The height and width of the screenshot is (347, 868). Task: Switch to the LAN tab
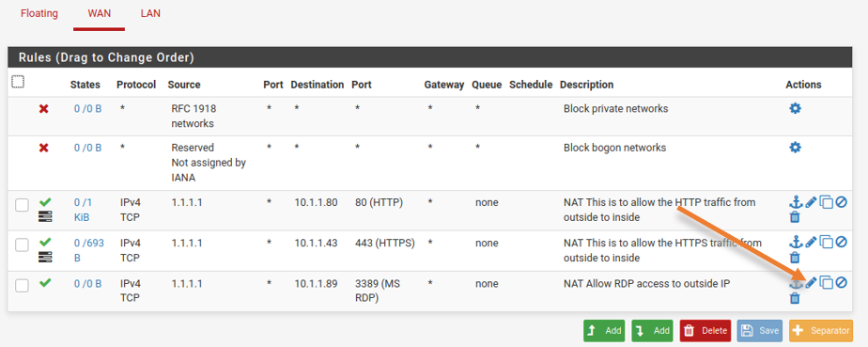(150, 13)
